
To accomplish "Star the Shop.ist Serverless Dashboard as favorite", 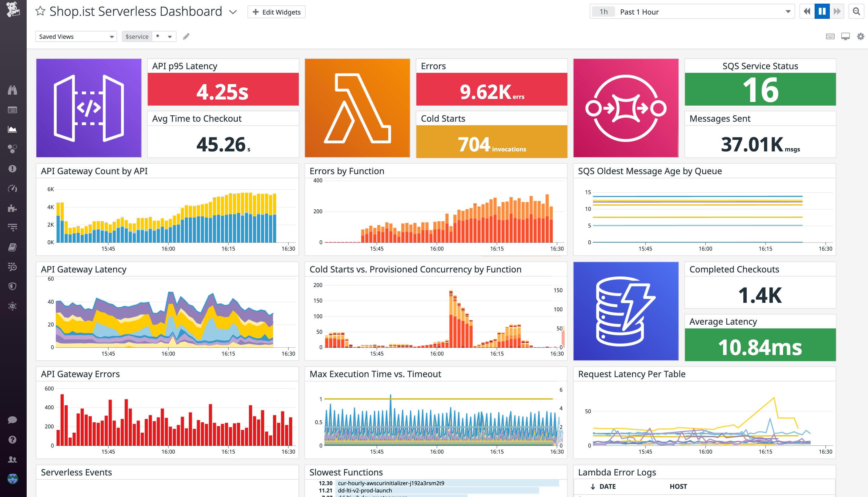I will coord(40,12).
